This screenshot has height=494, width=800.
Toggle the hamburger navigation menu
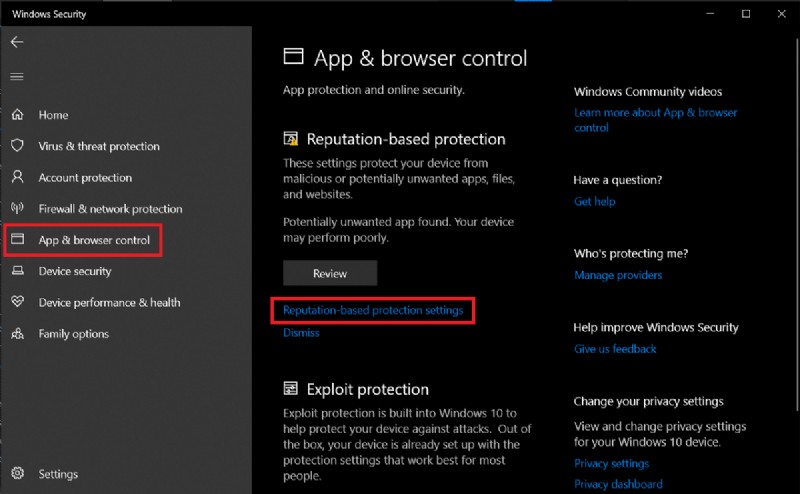tap(17, 77)
